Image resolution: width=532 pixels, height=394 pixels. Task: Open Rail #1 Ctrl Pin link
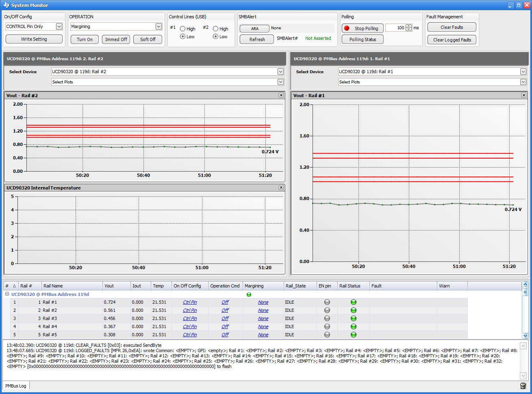pos(190,302)
